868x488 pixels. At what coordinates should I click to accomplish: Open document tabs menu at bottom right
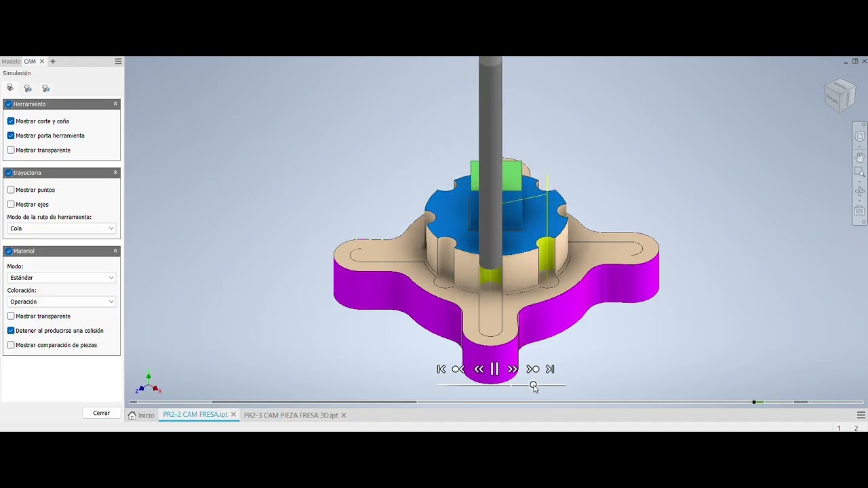[x=861, y=415]
